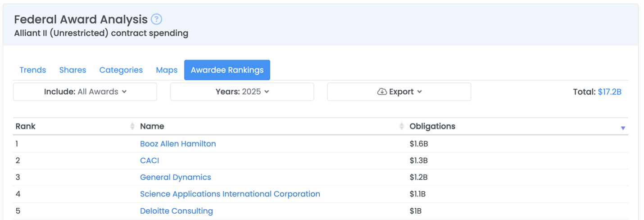Switch to the Shares tab
This screenshot has height=220, width=644.
tap(73, 70)
